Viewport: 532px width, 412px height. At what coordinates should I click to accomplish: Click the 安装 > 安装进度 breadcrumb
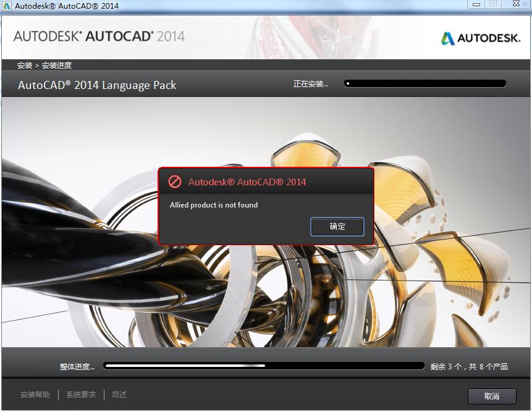(44, 65)
